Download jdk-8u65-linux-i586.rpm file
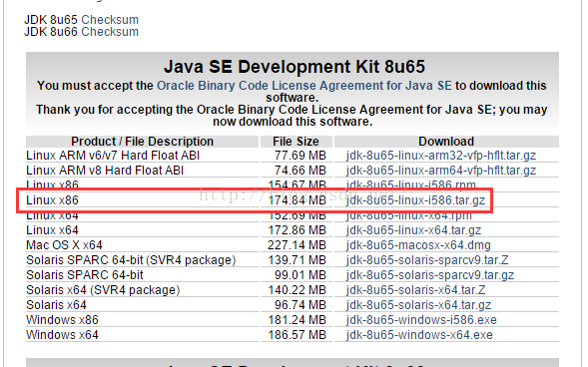 (x=411, y=184)
